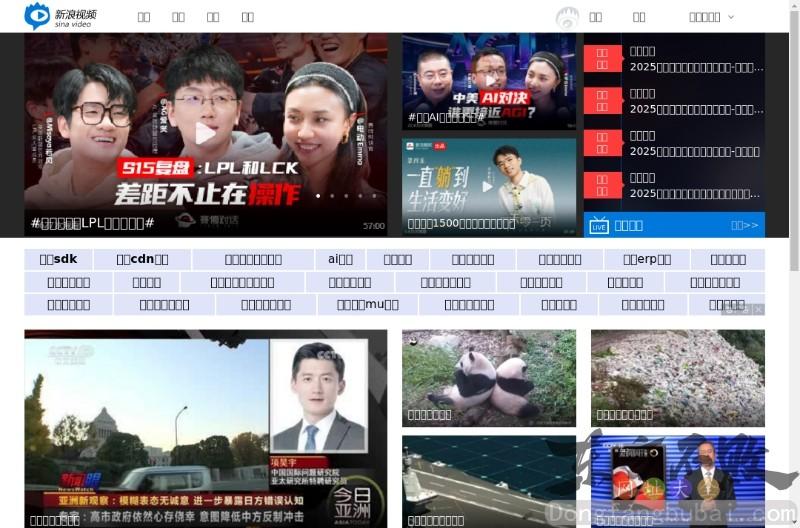
Task: Open the 今日亚洲 news video thumbnail
Action: pos(206,429)
